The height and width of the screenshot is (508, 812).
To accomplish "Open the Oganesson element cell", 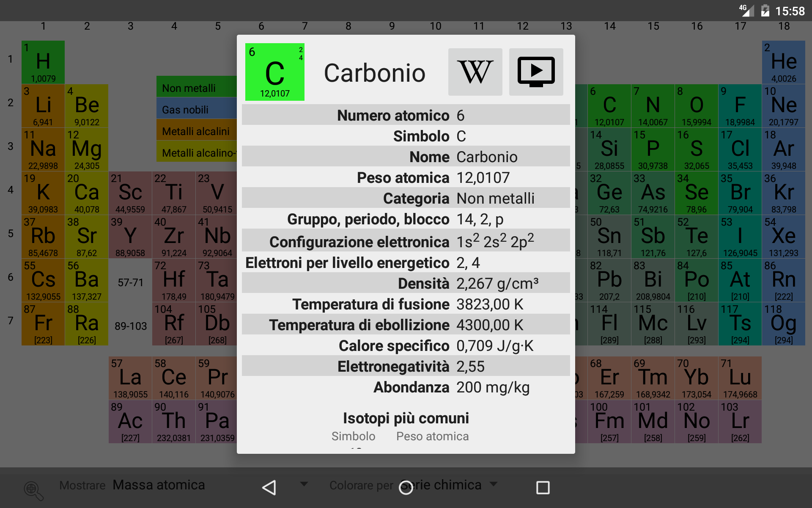I will [783, 324].
